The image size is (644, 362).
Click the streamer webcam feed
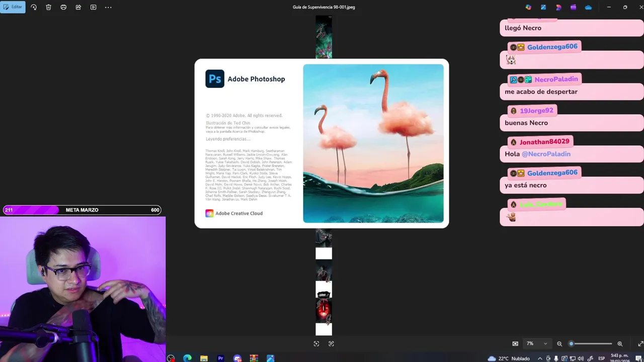click(x=83, y=289)
